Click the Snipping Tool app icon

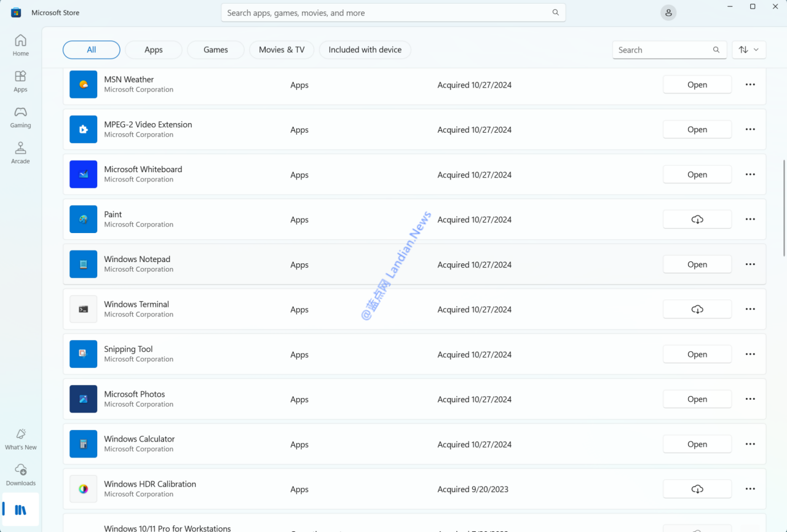83,354
